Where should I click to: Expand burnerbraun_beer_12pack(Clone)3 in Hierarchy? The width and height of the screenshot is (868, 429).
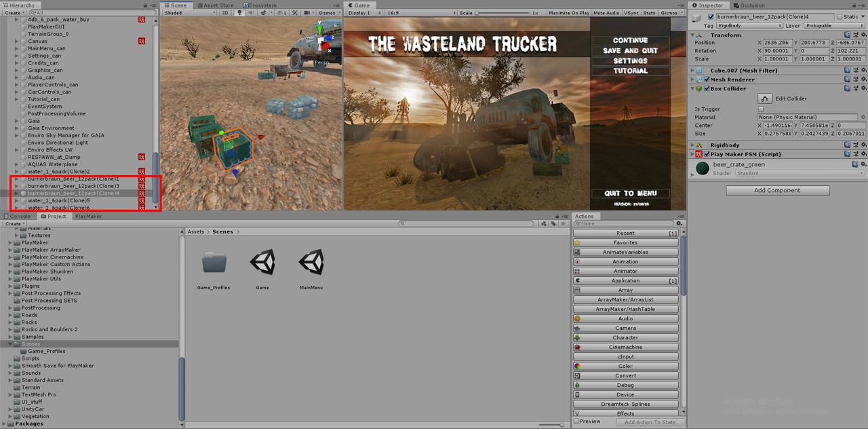16,186
